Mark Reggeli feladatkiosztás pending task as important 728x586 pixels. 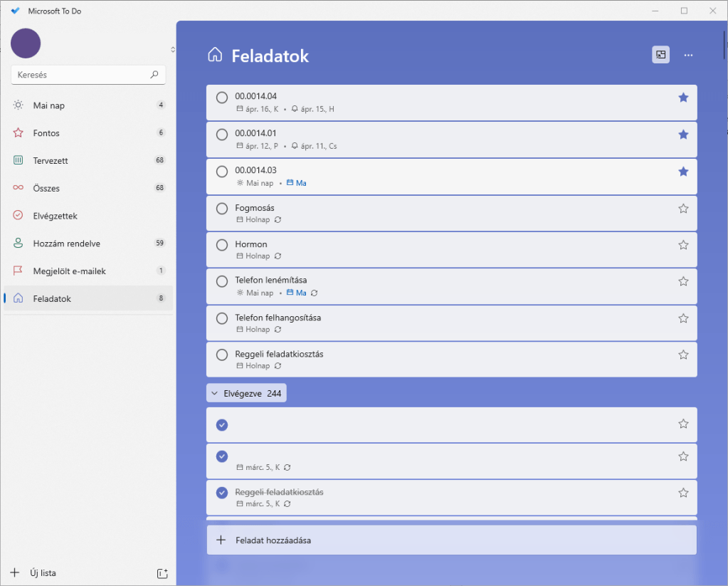[683, 355]
